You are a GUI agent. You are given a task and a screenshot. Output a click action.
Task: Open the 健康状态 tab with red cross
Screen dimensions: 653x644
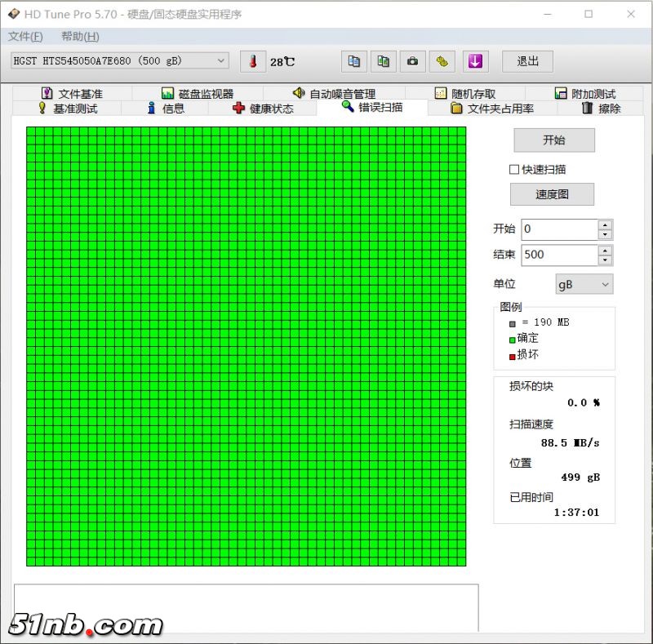pos(263,109)
